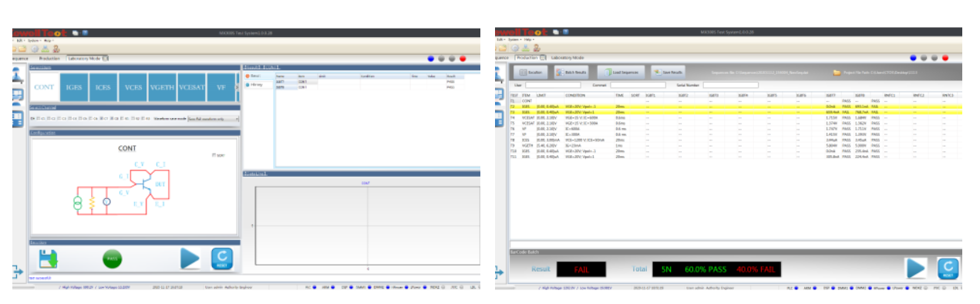The width and height of the screenshot is (980, 304).
Task: Select highlighted T2 IGES row in results table
Action: pyautogui.click(x=736, y=106)
